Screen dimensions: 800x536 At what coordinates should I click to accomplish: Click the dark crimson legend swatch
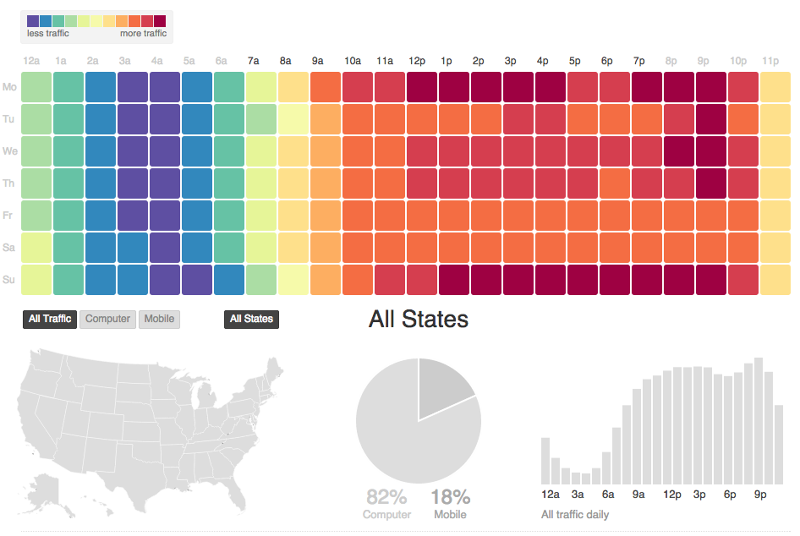tap(160, 21)
